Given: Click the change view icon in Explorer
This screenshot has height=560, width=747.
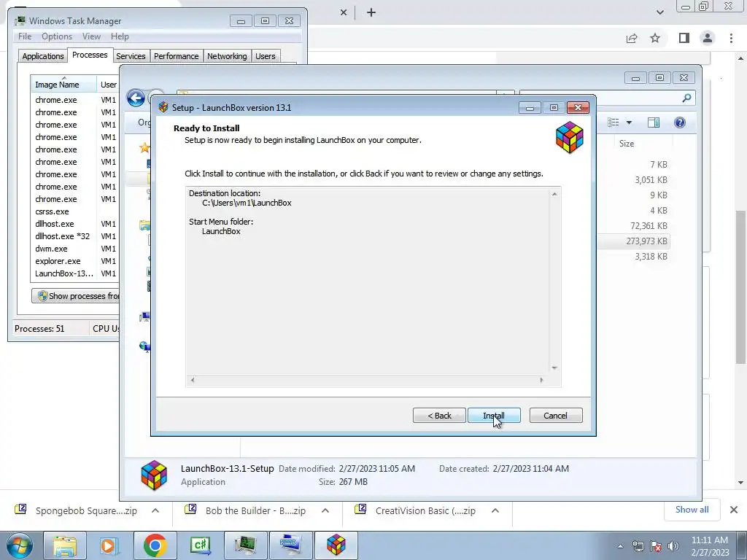Looking at the screenshot, I should coord(613,122).
